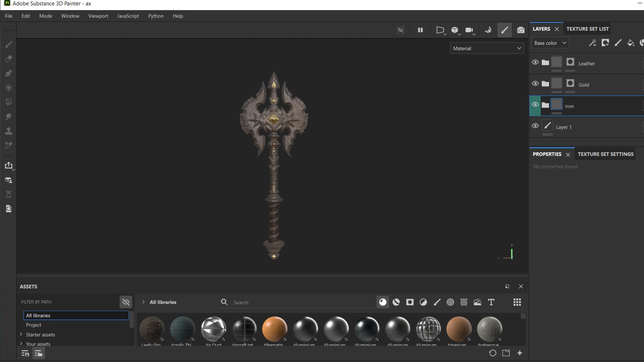Open the Viewport menu
644x362 pixels.
click(x=98, y=16)
